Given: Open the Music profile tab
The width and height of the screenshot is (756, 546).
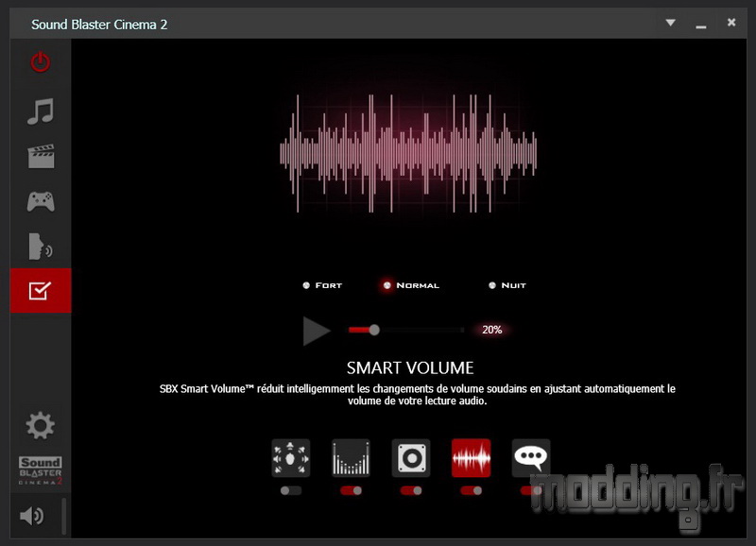Looking at the screenshot, I should pos(41,111).
